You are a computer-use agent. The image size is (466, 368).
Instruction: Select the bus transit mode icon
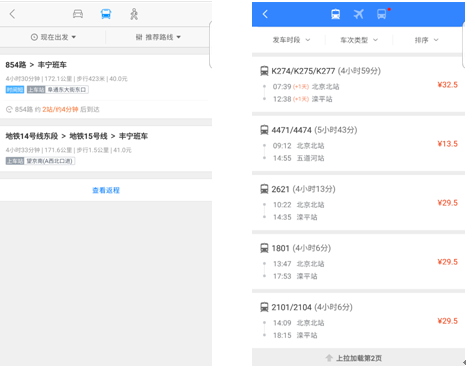(106, 14)
